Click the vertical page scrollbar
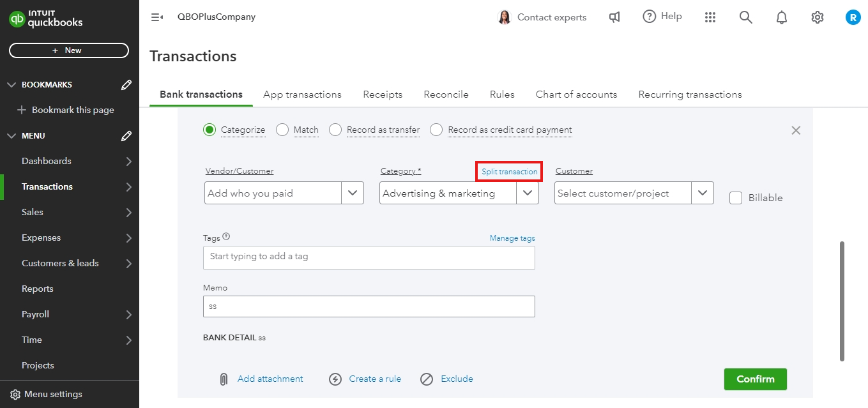 (x=842, y=301)
